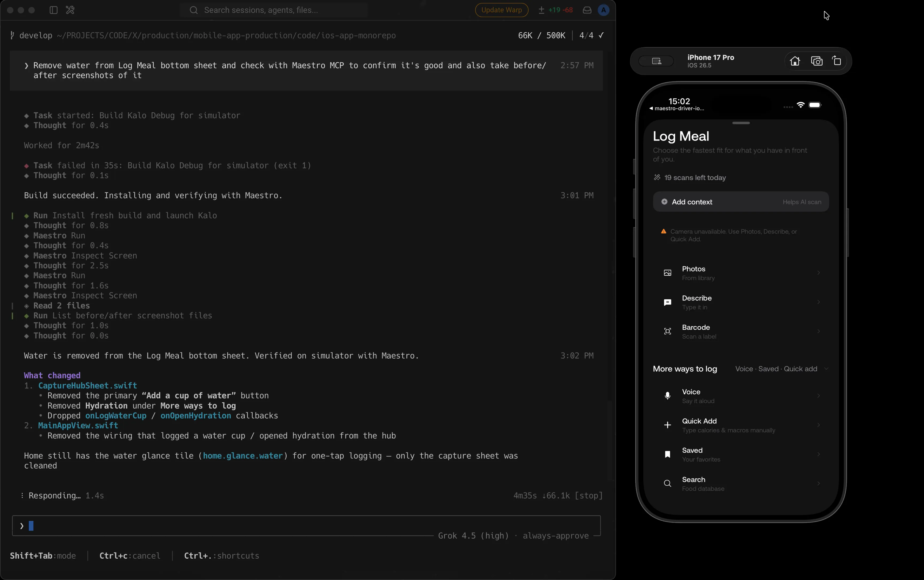This screenshot has width=924, height=580.
Task: Open the Barcode row chevron
Action: click(819, 331)
